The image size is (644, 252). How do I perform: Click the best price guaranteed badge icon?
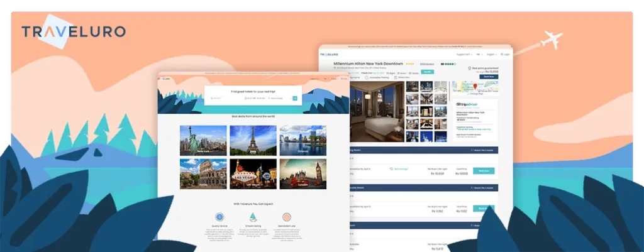[469, 68]
